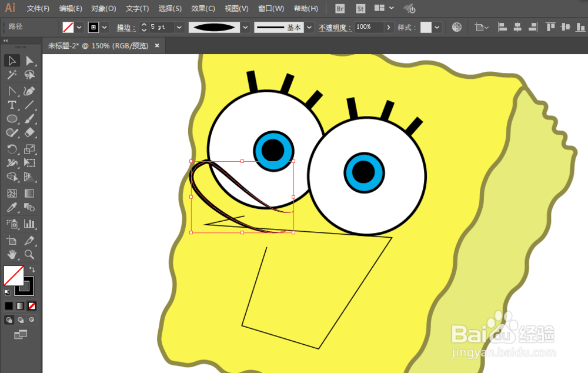Viewport: 588px width, 373px height.
Task: Select the Magic Wand tool
Action: pos(12,75)
